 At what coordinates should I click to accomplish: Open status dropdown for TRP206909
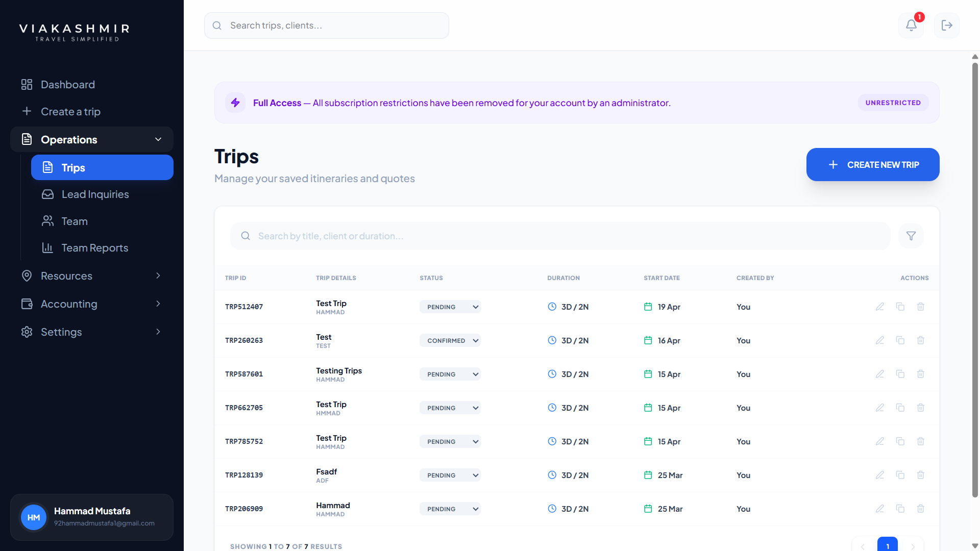tap(450, 509)
